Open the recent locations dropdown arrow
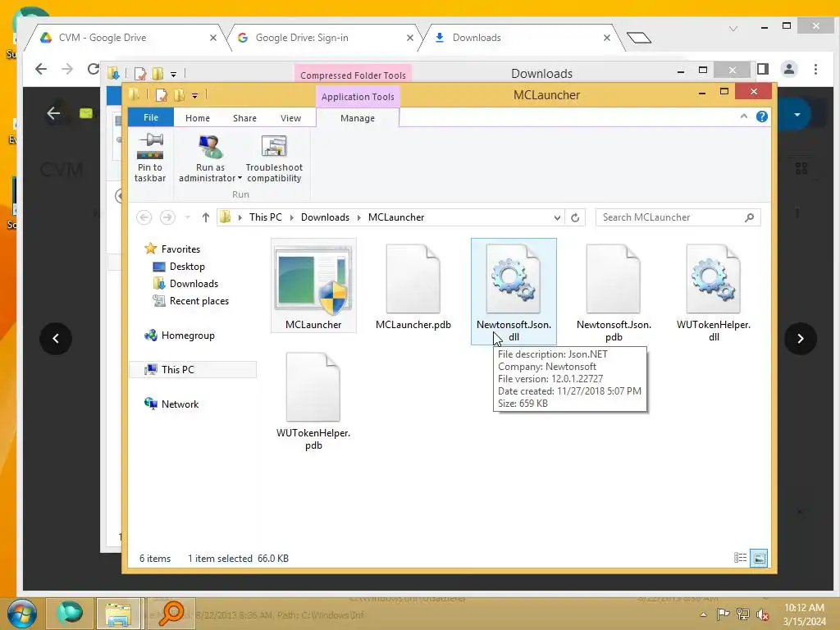 pyautogui.click(x=187, y=217)
